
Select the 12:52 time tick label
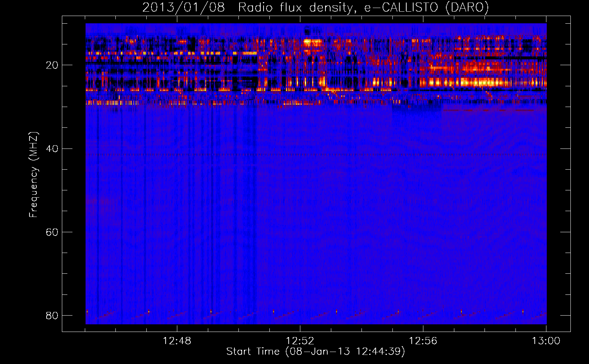point(300,341)
